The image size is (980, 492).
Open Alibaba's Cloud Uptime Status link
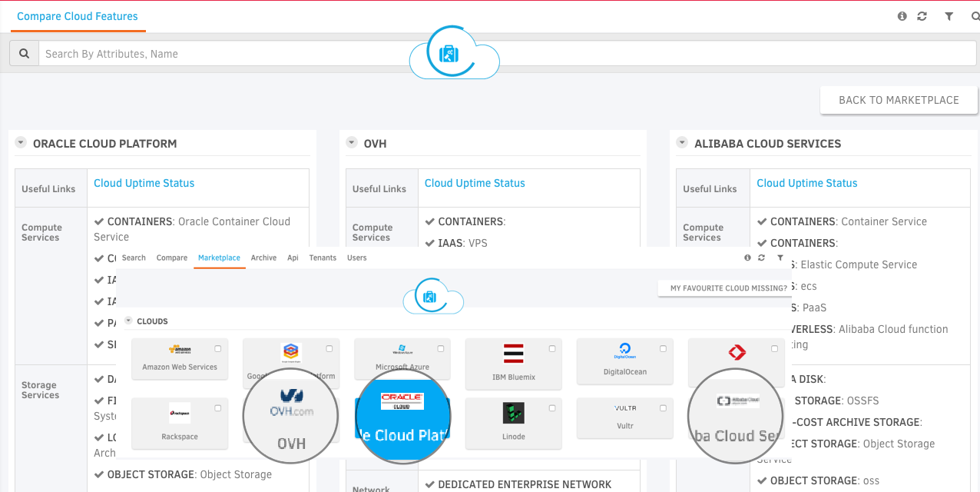click(806, 183)
